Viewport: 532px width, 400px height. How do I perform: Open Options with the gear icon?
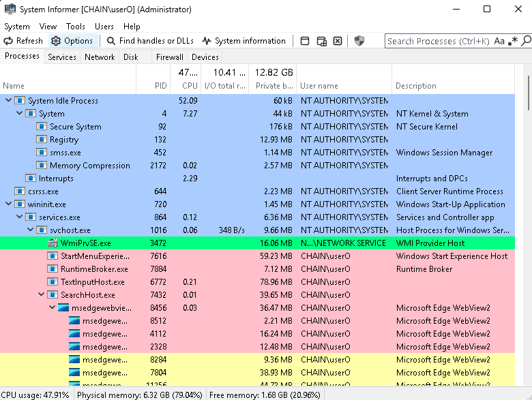[x=56, y=41]
